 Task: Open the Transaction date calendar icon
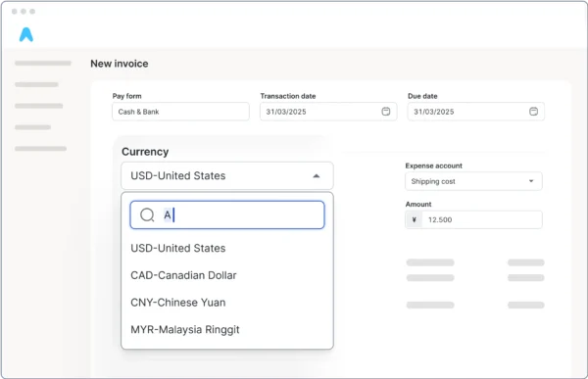coord(386,112)
